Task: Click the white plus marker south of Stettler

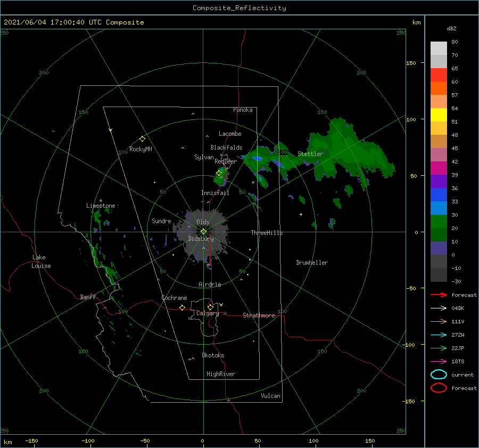Action: [x=301, y=214]
